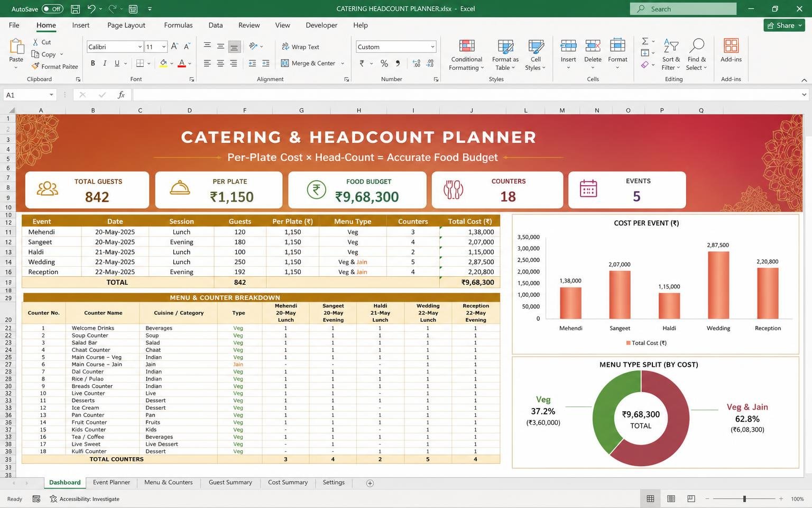Click the Format Painter brush

[54, 67]
